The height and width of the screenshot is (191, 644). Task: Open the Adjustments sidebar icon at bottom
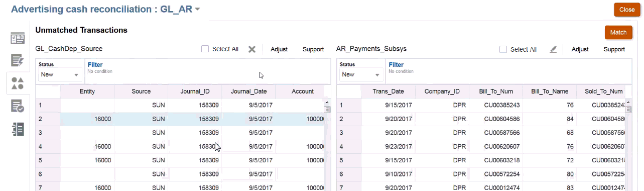pos(18,129)
